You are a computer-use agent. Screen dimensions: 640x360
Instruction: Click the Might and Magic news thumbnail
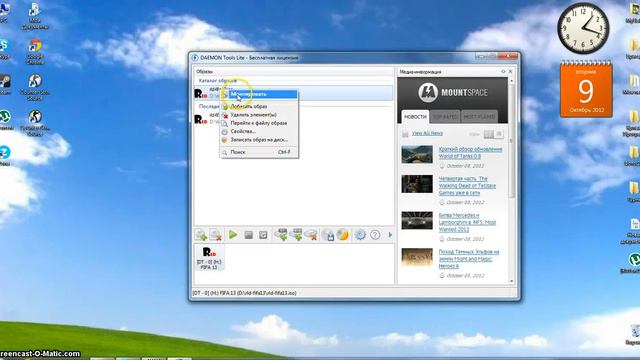pos(417,257)
